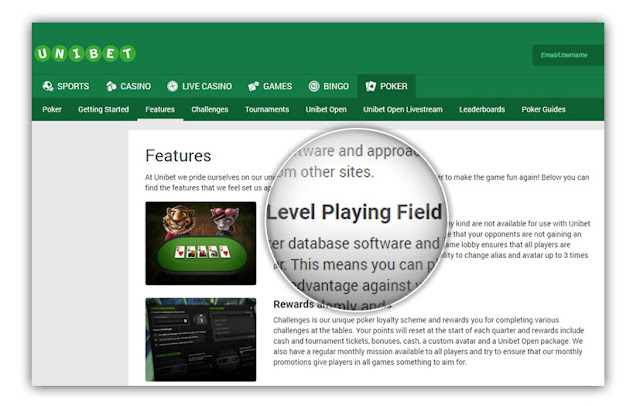The image size is (640, 406).
Task: Click the 'Level Playing Field' heading
Action: coord(354,212)
